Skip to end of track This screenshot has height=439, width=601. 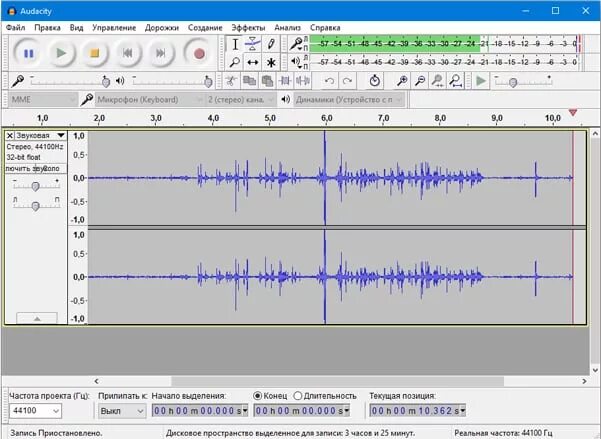(161, 53)
